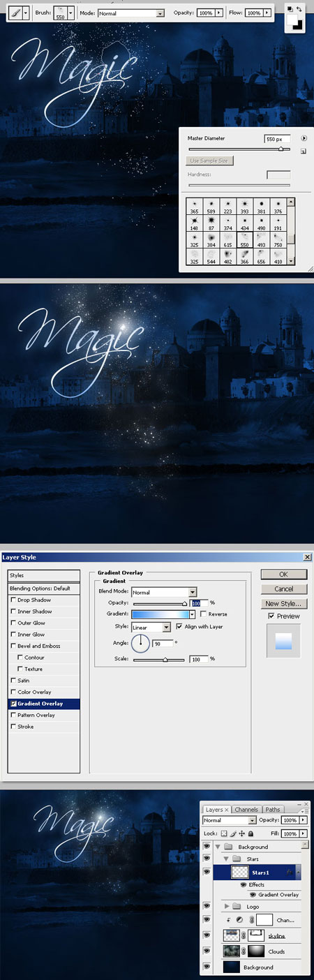
Task: Open the Styles section in Layer Style
Action: tap(45, 576)
